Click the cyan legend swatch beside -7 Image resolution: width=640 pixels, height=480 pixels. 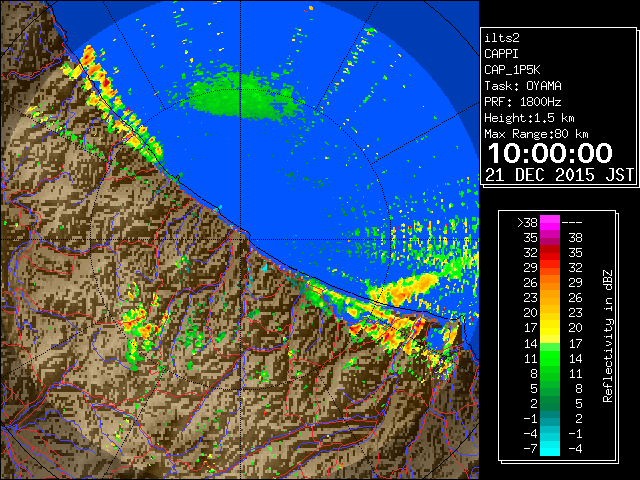tap(549, 448)
